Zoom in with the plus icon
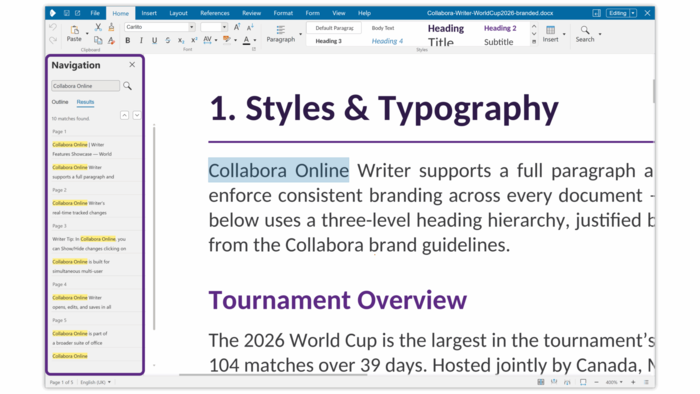Screen dimensions: 700x394 633,382
